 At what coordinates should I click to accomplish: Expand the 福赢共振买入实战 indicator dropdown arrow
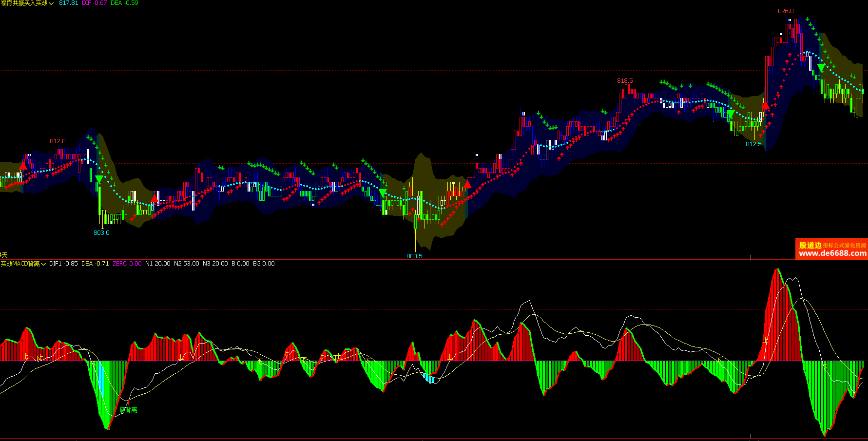pos(51,3)
